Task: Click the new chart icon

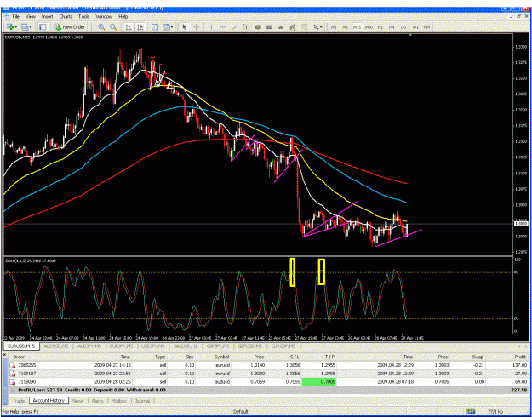Action: [x=10, y=27]
